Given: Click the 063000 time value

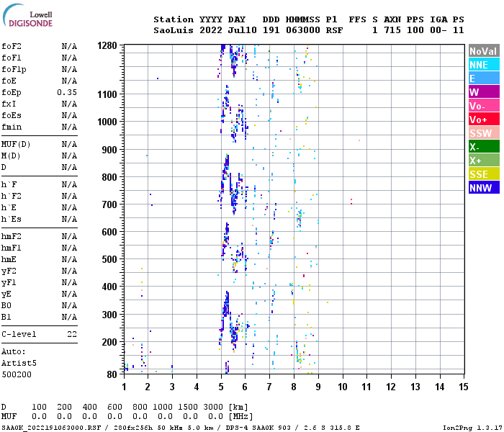Looking at the screenshot, I should point(303,30).
